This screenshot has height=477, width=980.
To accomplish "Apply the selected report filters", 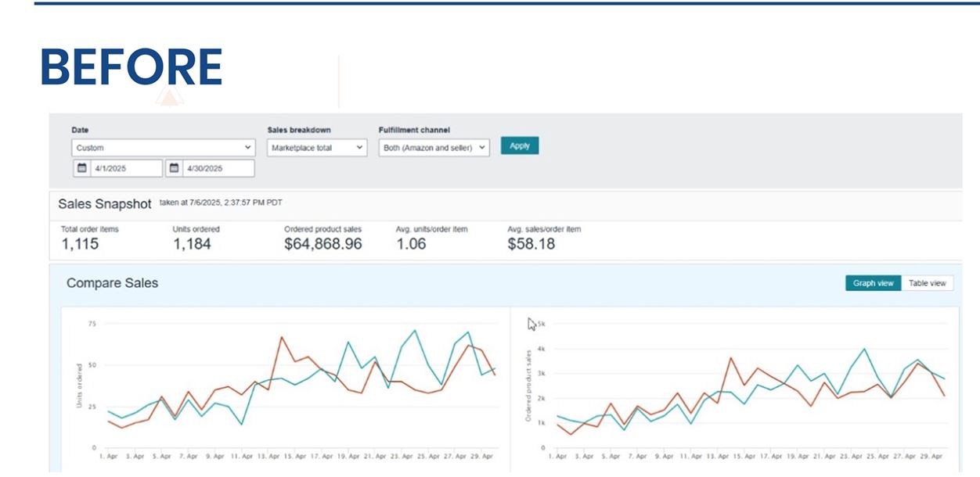I will tap(519, 146).
